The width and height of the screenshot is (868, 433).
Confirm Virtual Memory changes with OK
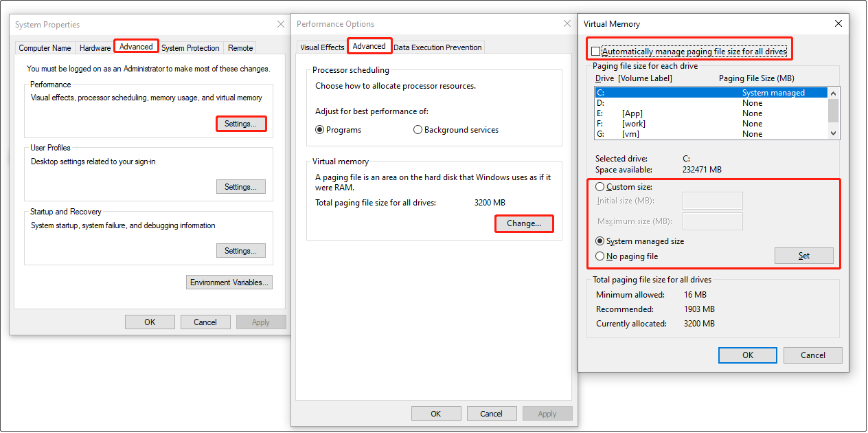[x=747, y=355]
